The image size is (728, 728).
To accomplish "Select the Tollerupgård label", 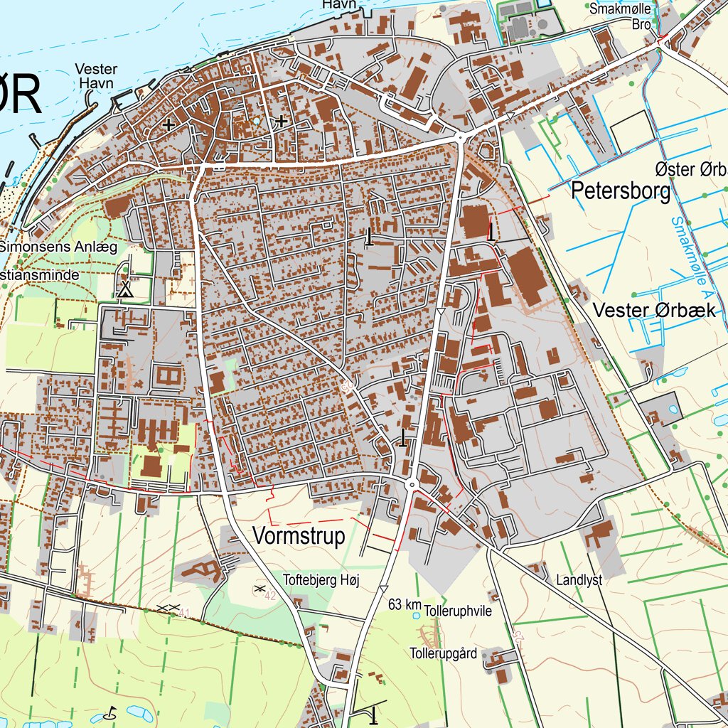I will [444, 653].
